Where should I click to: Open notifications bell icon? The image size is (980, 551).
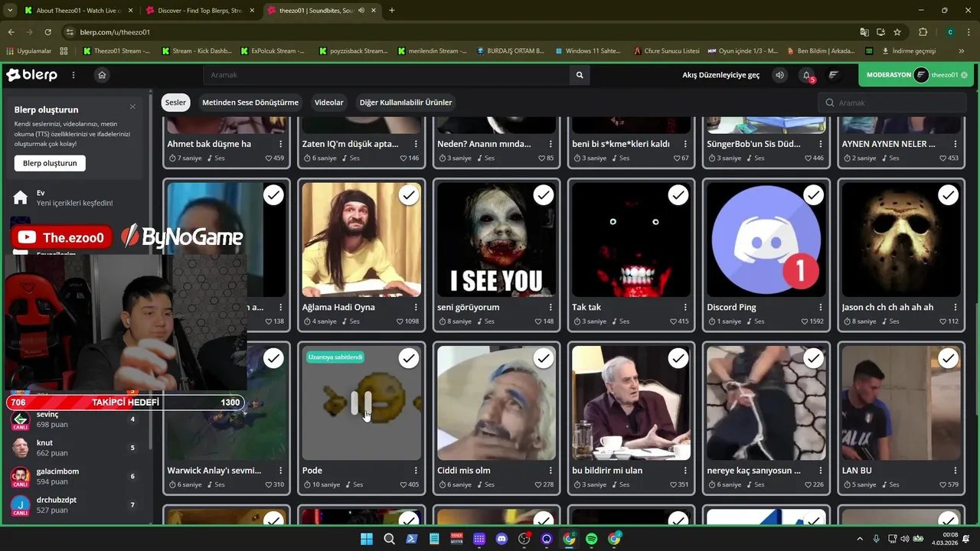click(807, 75)
